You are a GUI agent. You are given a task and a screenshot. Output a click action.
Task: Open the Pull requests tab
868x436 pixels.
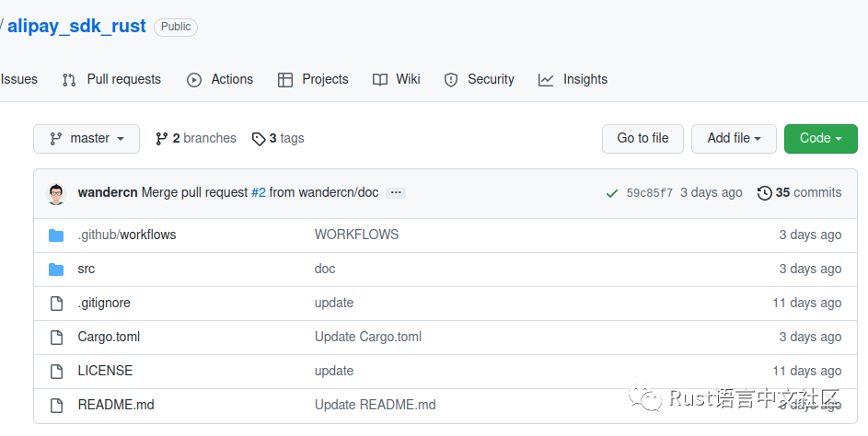111,79
